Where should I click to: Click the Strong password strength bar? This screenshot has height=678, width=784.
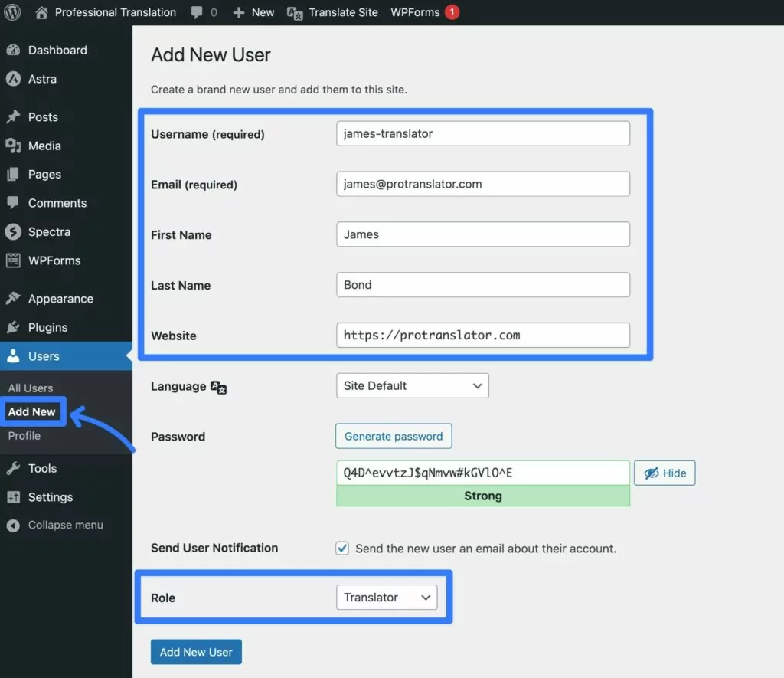point(483,496)
